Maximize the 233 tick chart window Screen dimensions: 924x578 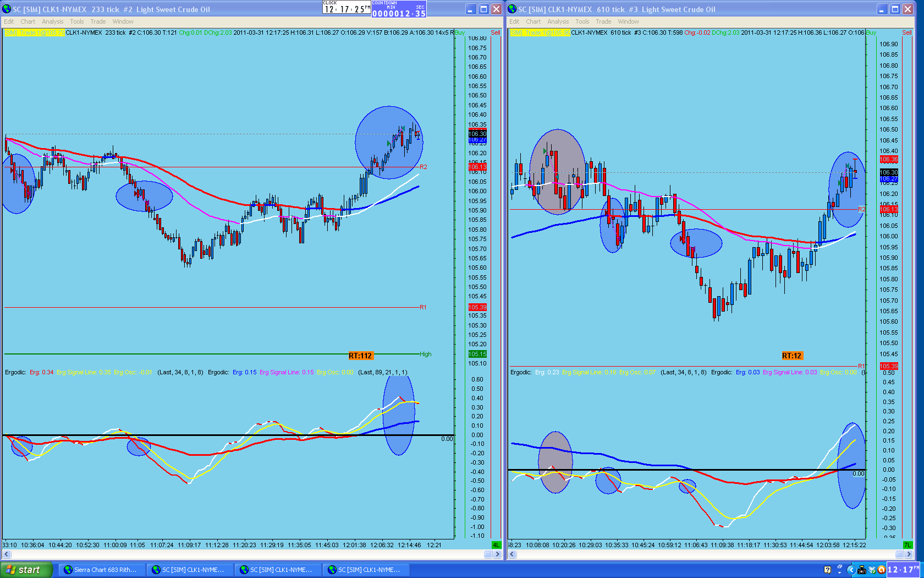[483, 9]
